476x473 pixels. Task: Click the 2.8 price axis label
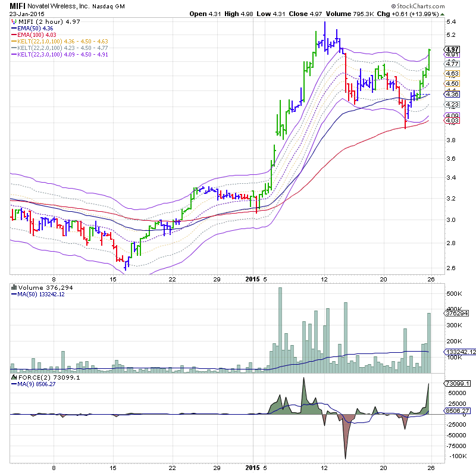tap(451, 243)
